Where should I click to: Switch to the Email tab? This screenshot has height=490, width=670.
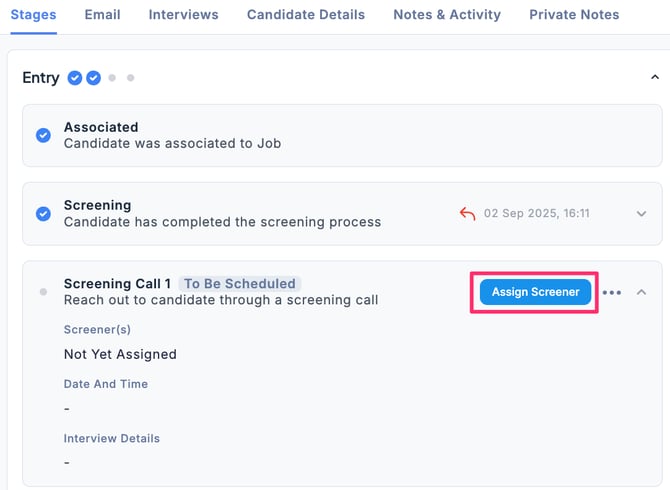point(102,15)
